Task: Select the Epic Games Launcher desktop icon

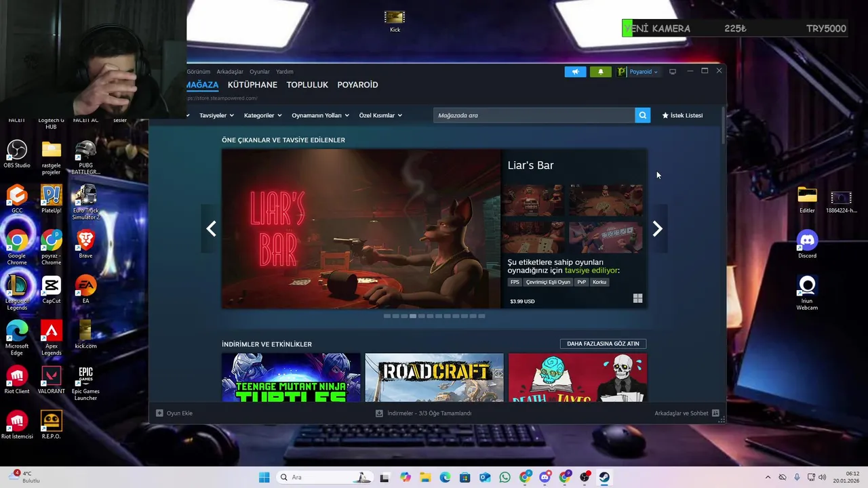Action: pyautogui.click(x=85, y=384)
